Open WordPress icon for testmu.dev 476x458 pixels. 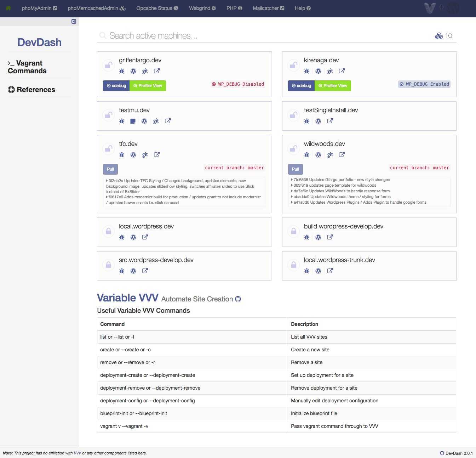click(144, 121)
